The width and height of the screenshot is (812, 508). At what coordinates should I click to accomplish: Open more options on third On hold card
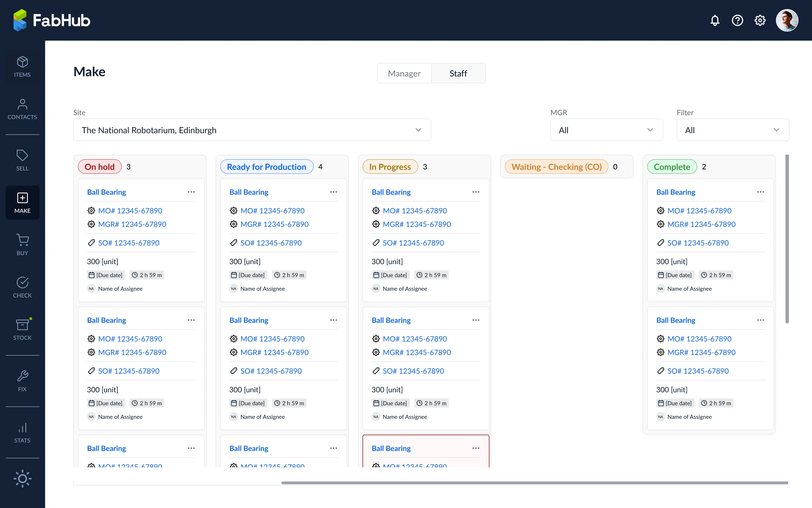[x=191, y=448]
